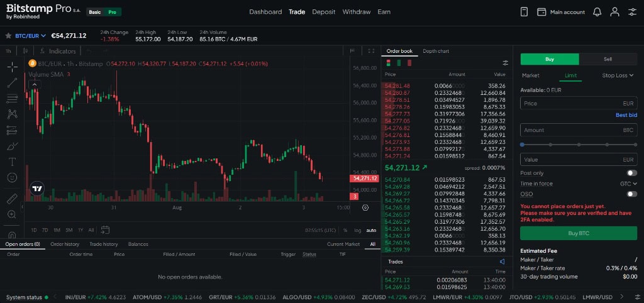644x303 pixels.
Task: Turn on the OSO toggle
Action: coord(631,194)
